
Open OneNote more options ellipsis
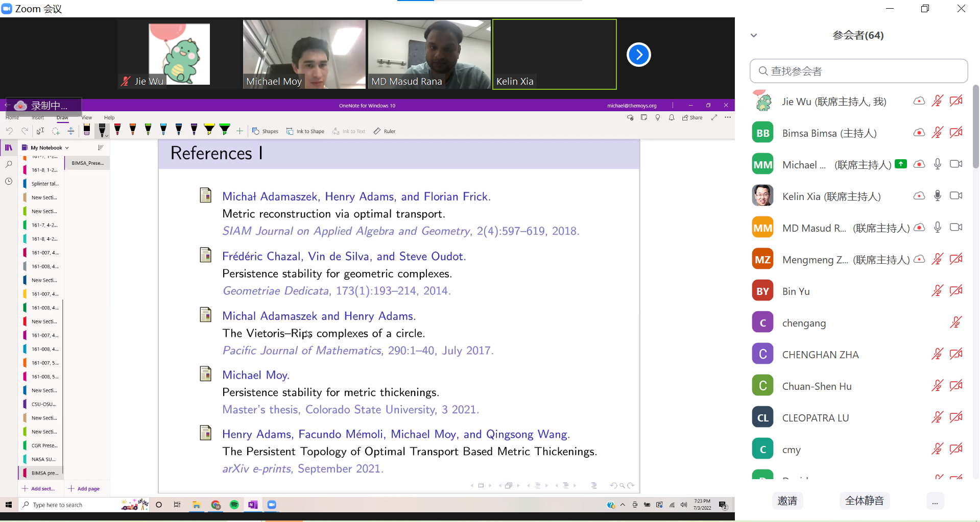coord(728,117)
